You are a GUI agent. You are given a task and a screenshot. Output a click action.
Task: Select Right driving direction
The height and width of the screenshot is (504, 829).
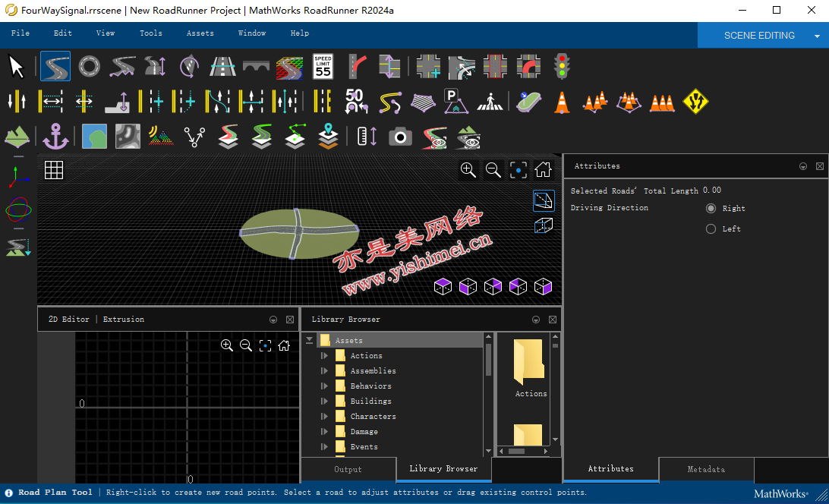coord(711,209)
